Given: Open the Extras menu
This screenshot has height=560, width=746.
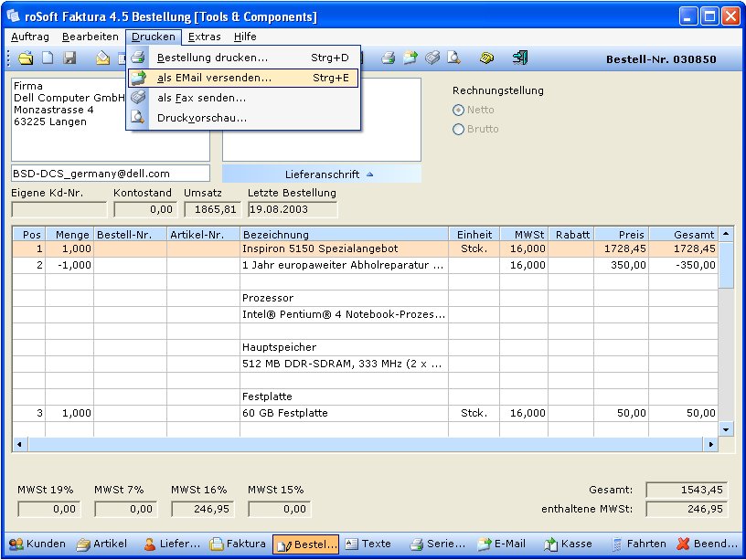Looking at the screenshot, I should (204, 37).
